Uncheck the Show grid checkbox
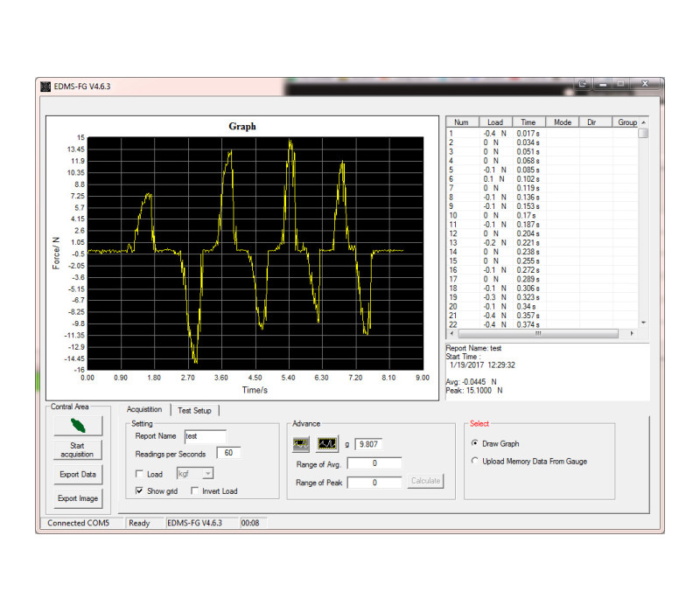 click(x=139, y=490)
